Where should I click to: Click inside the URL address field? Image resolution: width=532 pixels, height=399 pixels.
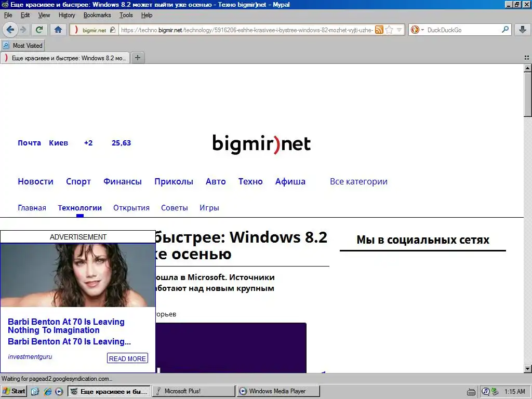[247, 30]
